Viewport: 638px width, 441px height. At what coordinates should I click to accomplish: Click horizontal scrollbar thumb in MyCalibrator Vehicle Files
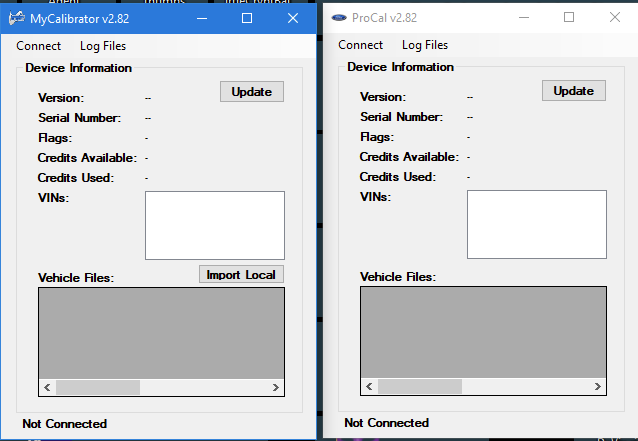98,387
